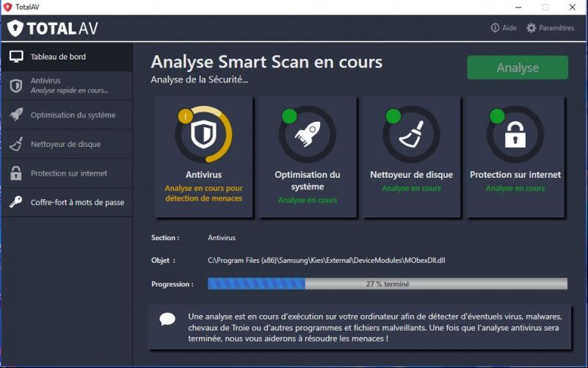Click the "Objet :" label
588x368 pixels.
[163, 260]
